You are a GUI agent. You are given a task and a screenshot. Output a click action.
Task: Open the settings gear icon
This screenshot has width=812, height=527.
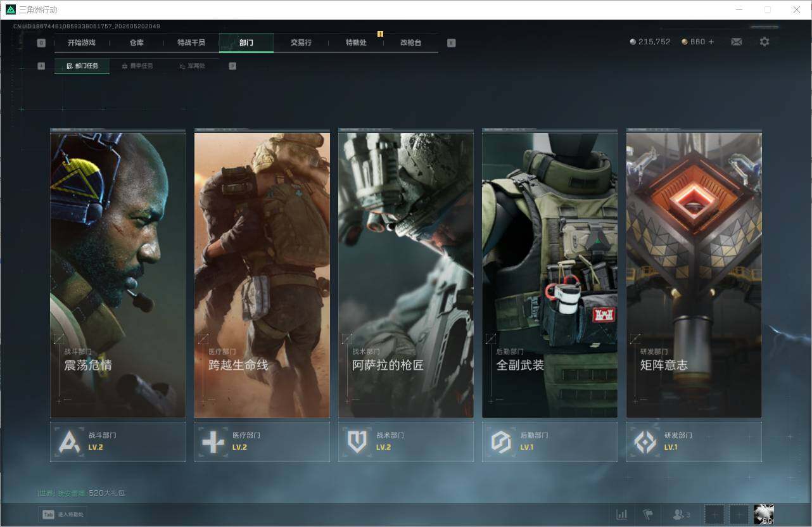764,42
